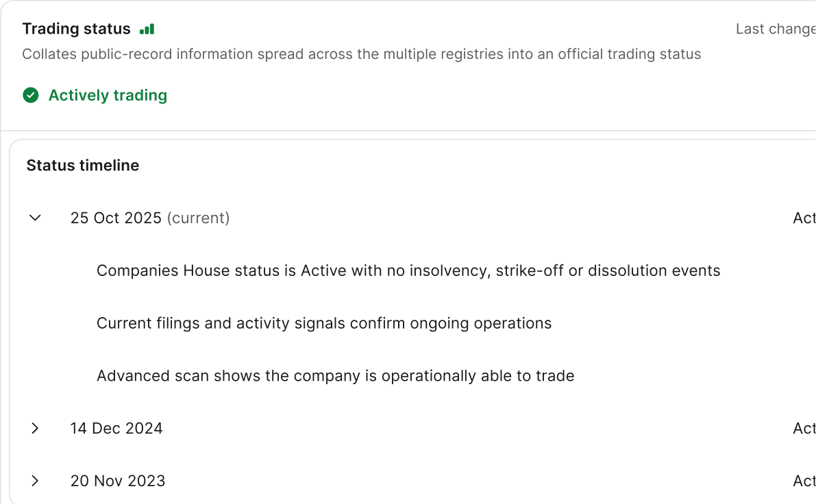Expand the 14 Dec 2024 entry chevron
Viewport: 816px width, 504px height.
(x=36, y=429)
